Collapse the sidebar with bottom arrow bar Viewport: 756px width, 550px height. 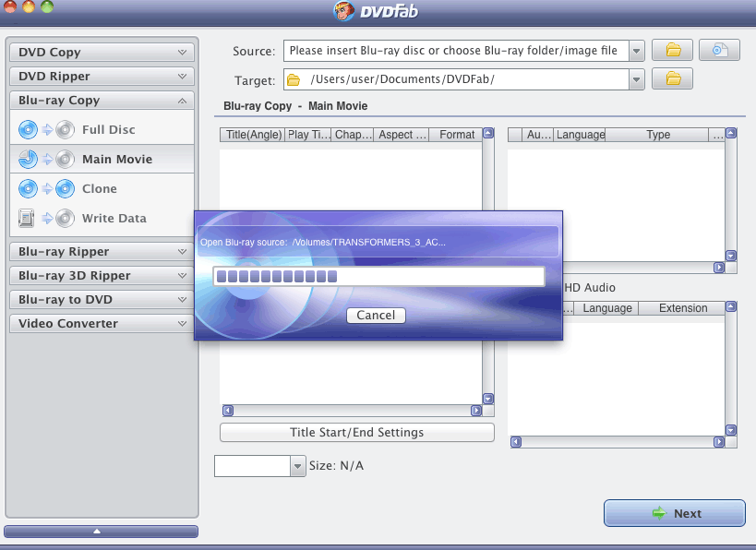[101, 532]
